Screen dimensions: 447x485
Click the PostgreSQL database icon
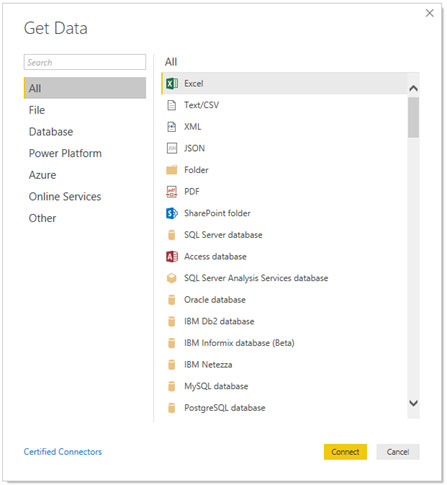point(172,408)
